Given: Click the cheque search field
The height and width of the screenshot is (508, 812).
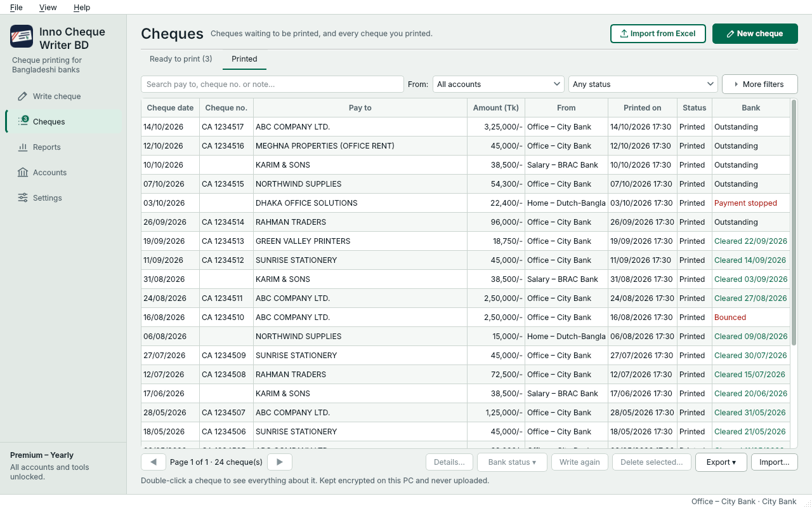Looking at the screenshot, I should coord(272,84).
